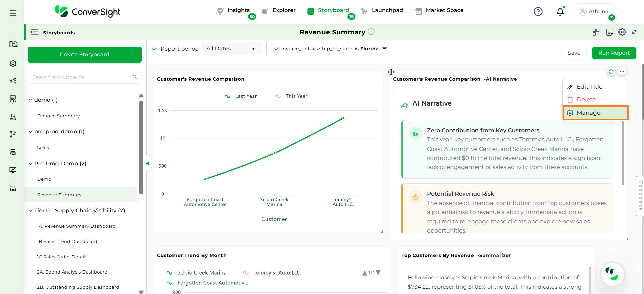The image size is (644, 294).
Task: Collapse the storyboards side panel arrow
Action: [x=148, y=163]
